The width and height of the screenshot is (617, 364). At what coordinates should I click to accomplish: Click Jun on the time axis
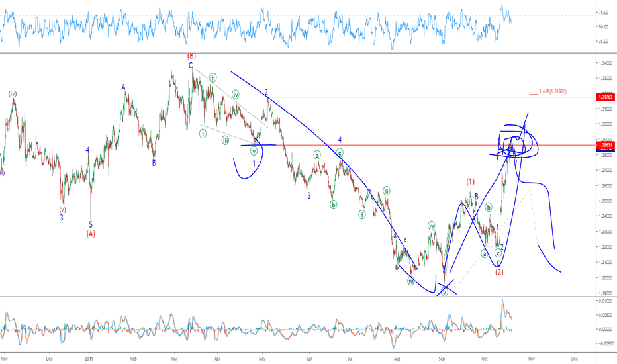coord(309,359)
